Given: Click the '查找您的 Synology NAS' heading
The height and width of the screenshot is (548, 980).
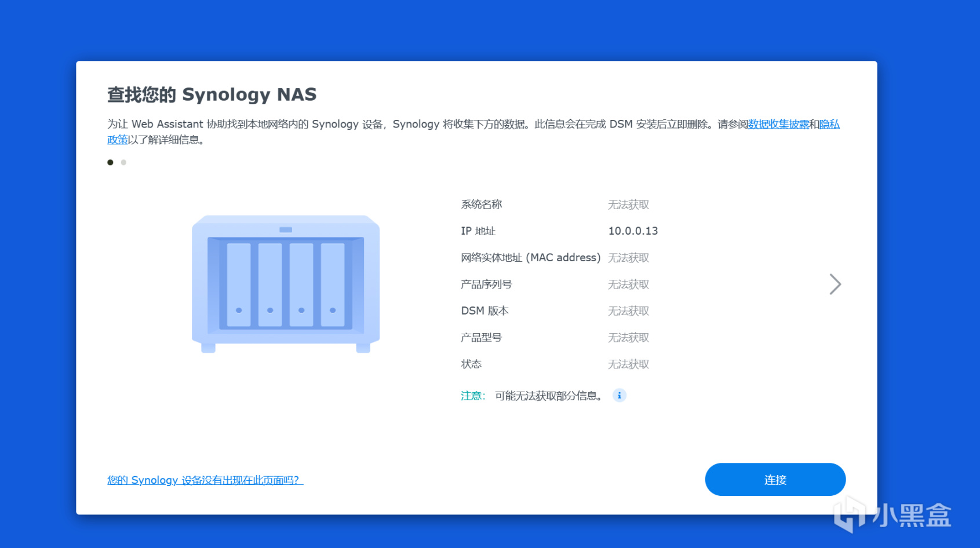Looking at the screenshot, I should [x=212, y=94].
